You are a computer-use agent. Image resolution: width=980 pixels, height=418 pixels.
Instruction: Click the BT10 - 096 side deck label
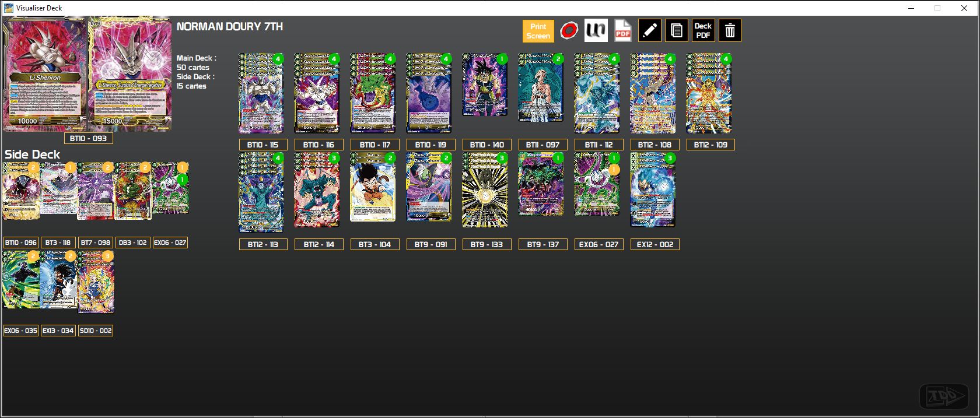coord(21,243)
